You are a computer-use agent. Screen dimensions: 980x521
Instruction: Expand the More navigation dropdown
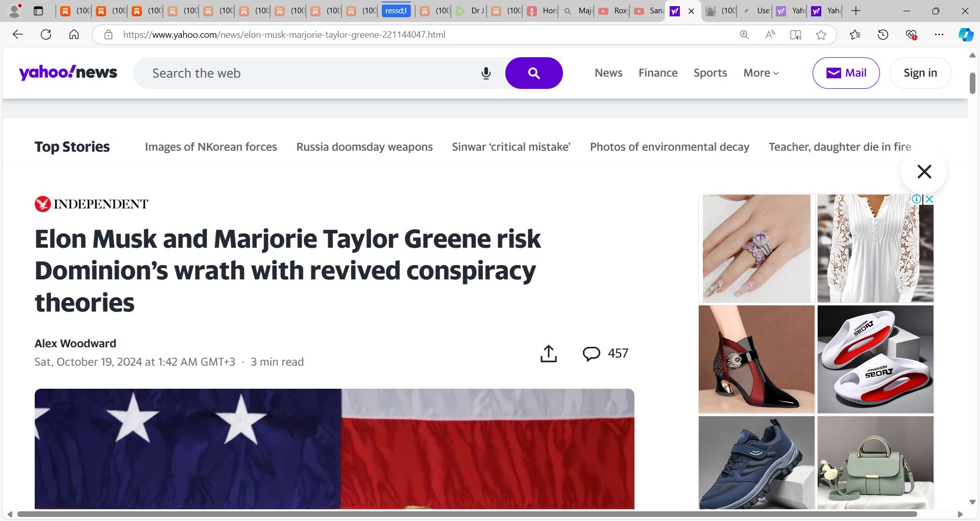pyautogui.click(x=761, y=73)
